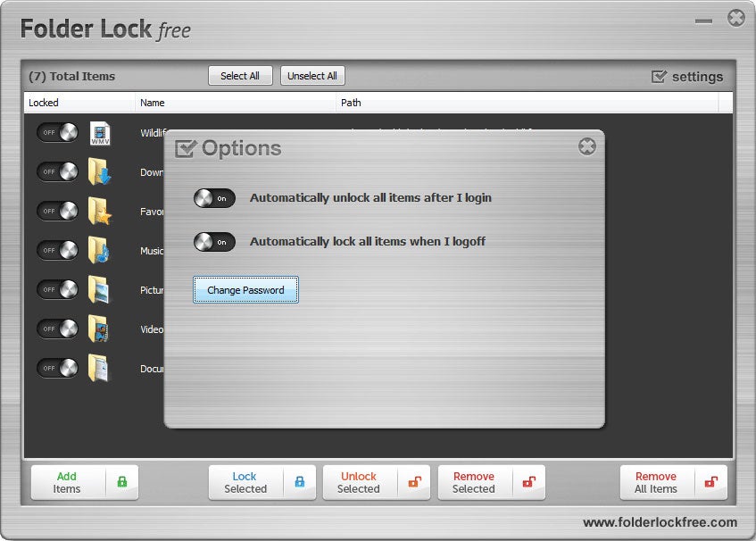
Task: Click the Wildlife WMV video file icon
Action: point(100,133)
